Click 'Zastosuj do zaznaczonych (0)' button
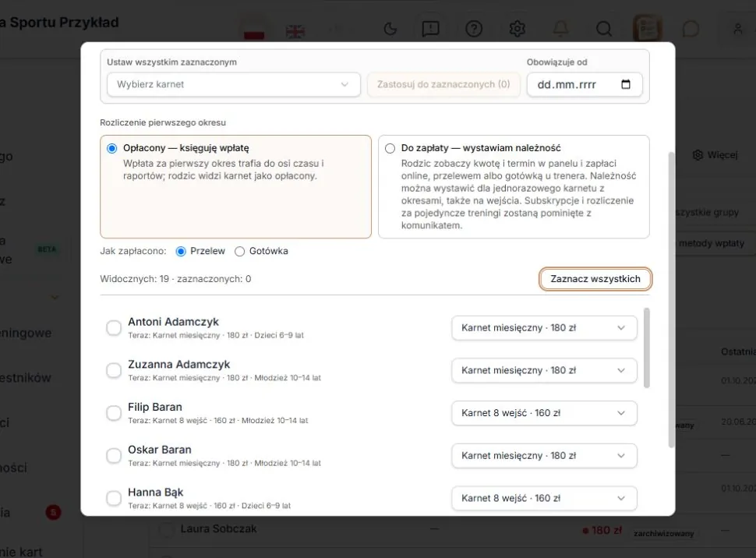This screenshot has width=756, height=558. (443, 84)
